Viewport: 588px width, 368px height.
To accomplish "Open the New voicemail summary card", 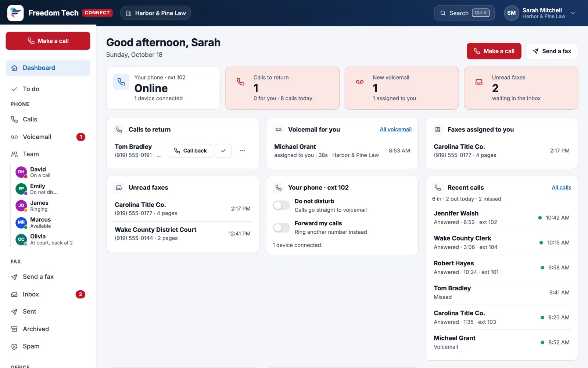I will tap(402, 88).
